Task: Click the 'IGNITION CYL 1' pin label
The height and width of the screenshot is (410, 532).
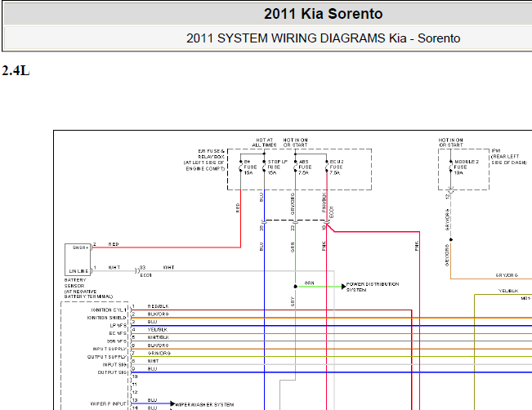Action: 108,310
